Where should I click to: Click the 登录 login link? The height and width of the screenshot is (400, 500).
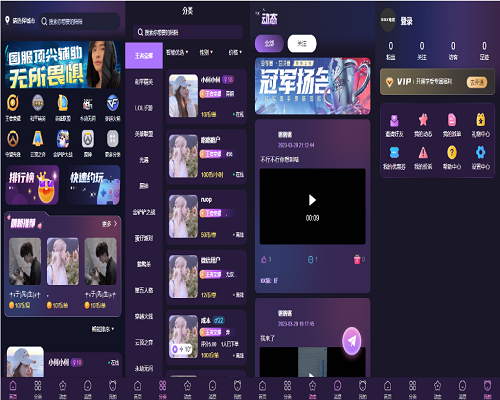[x=406, y=21]
